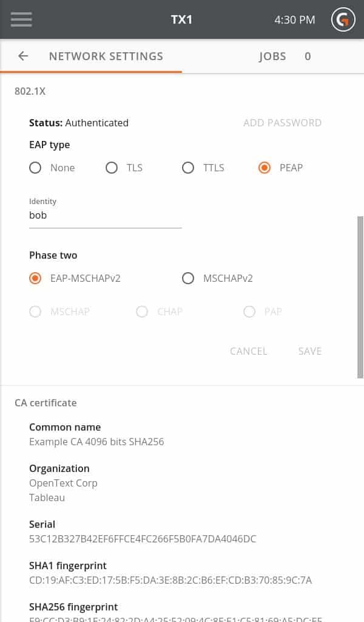Viewport: 364px width, 622px height.
Task: Click the Identity input field
Action: coord(106,216)
